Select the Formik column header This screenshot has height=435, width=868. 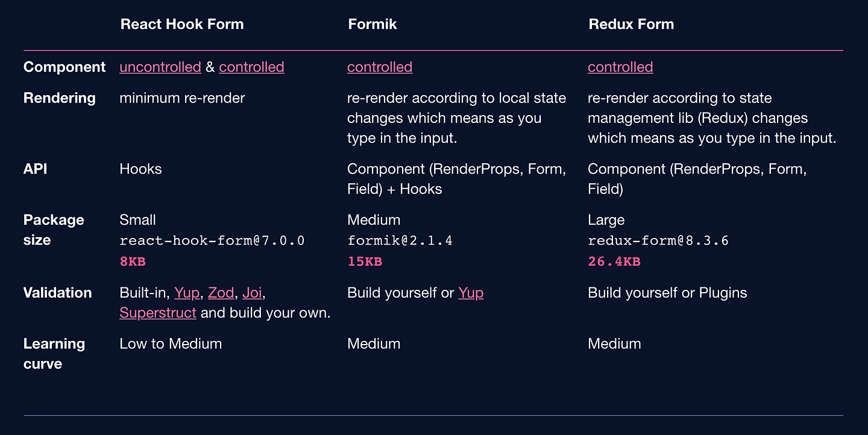(373, 24)
